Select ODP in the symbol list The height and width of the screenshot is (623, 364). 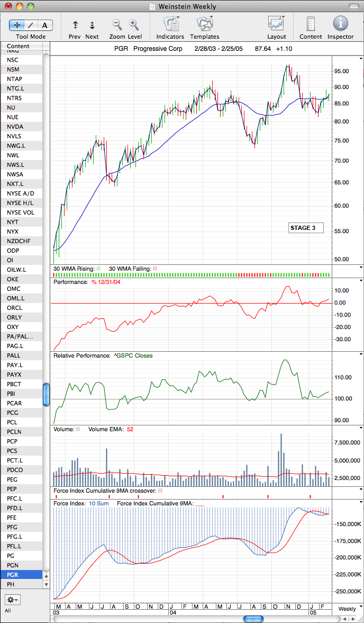click(x=22, y=251)
